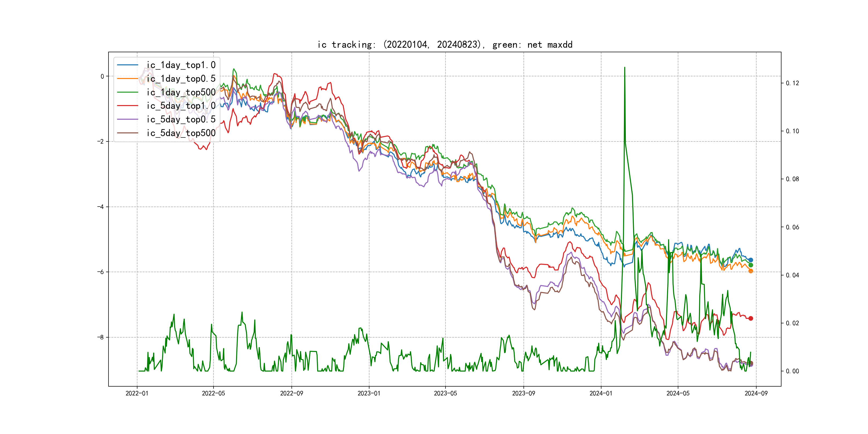Click the ic_5day_top1.0 legend label

coord(181,106)
